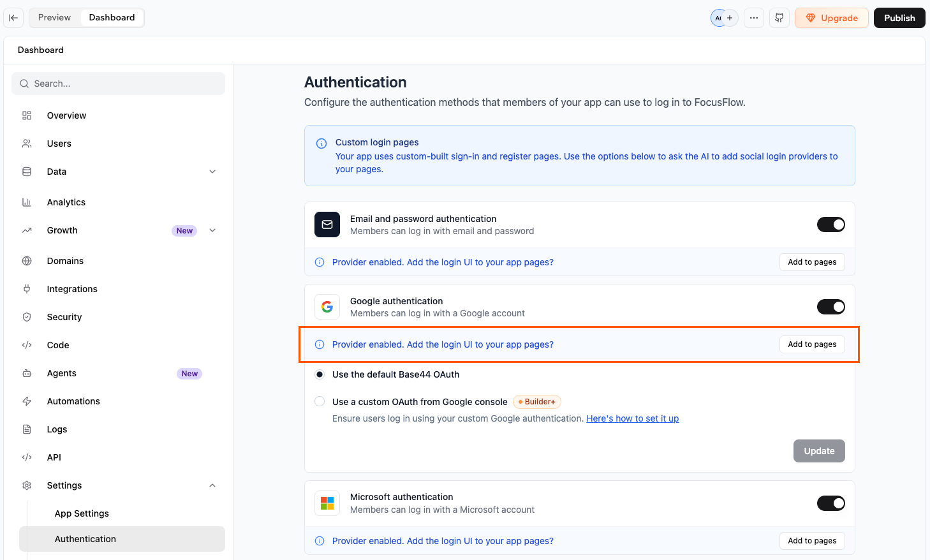Click the Data database icon

[x=27, y=172]
